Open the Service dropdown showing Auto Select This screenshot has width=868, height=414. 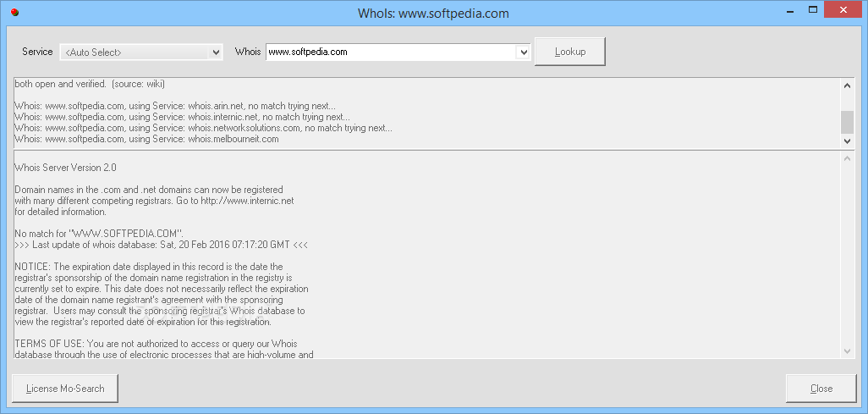(x=140, y=52)
